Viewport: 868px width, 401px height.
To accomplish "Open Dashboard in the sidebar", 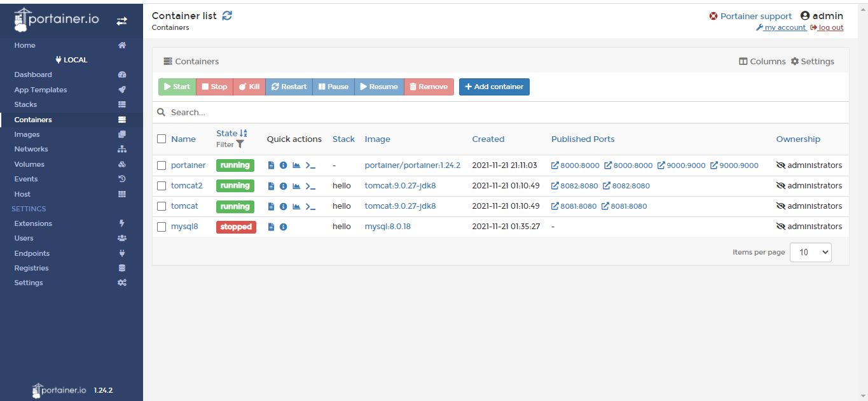I will 71,74.
